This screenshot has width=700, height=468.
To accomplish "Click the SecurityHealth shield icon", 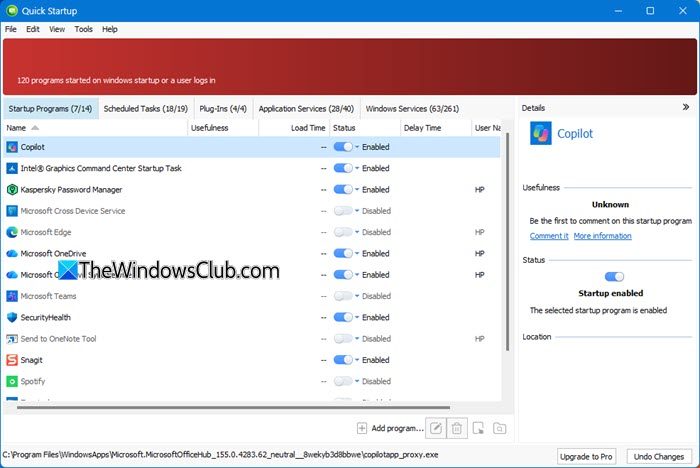I will 12,318.
